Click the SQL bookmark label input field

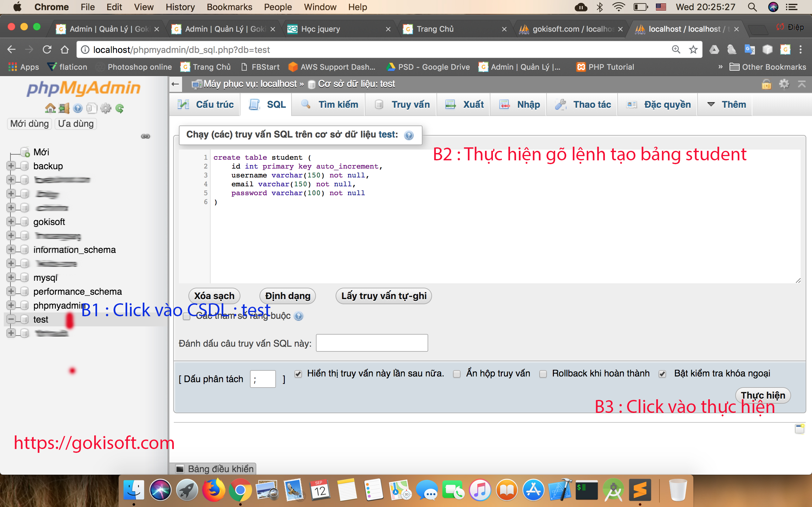[x=372, y=343]
